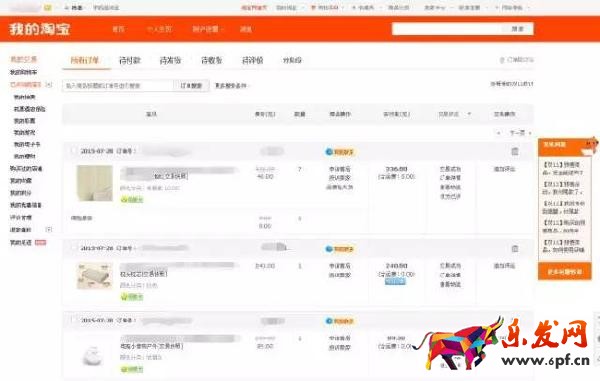Open 订单回收站 link at top right
Screen dimensions: 600x381
pyautogui.click(x=517, y=60)
